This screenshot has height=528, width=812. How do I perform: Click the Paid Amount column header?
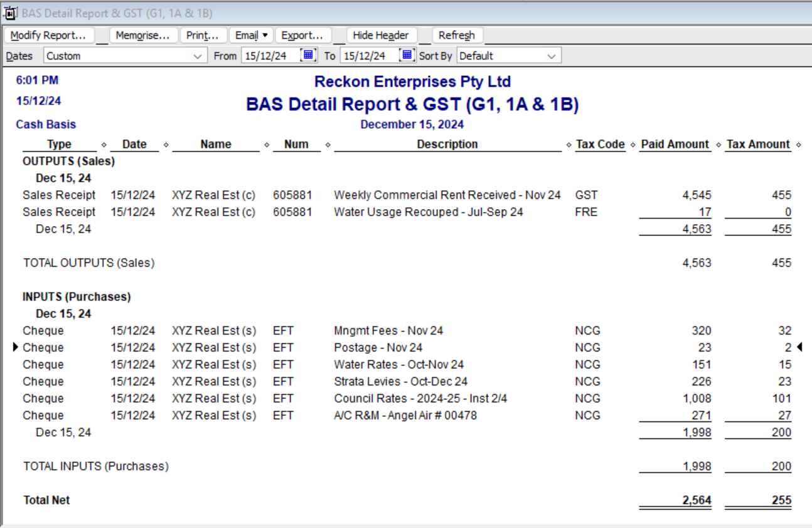click(x=675, y=144)
